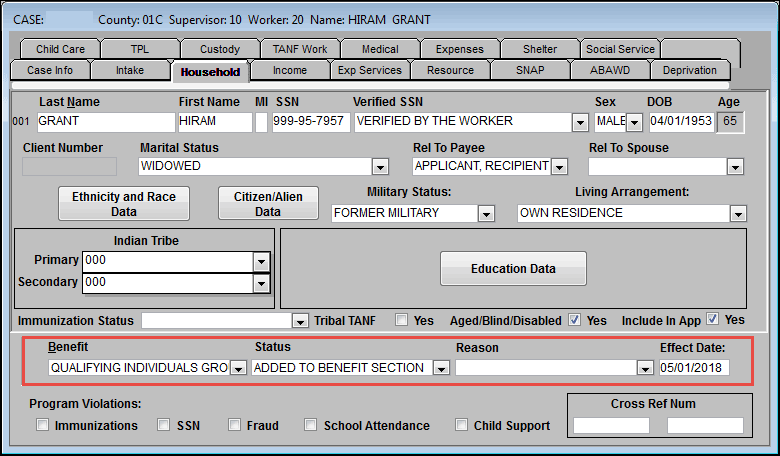Click the DOB field 04/01/1953
The image size is (780, 456).
(681, 122)
